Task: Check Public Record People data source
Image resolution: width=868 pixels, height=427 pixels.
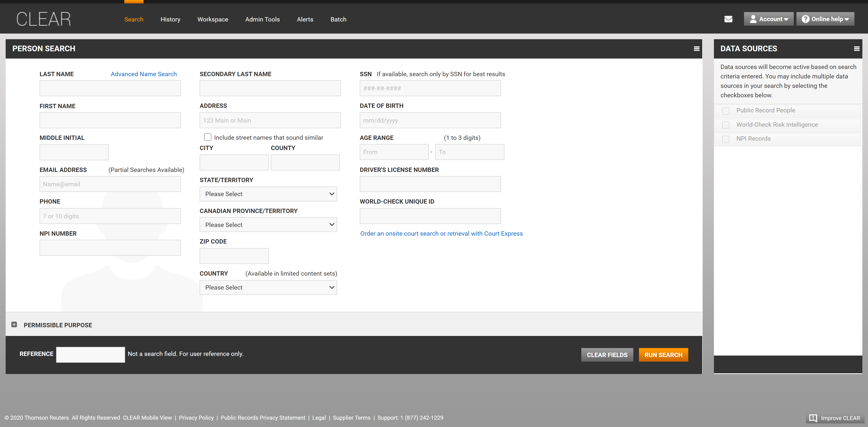Action: (726, 111)
